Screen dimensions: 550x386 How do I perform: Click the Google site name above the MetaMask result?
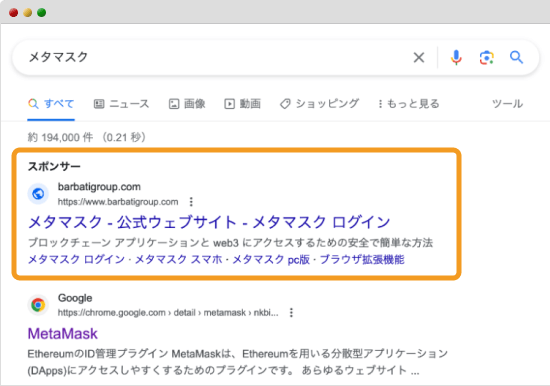75,298
